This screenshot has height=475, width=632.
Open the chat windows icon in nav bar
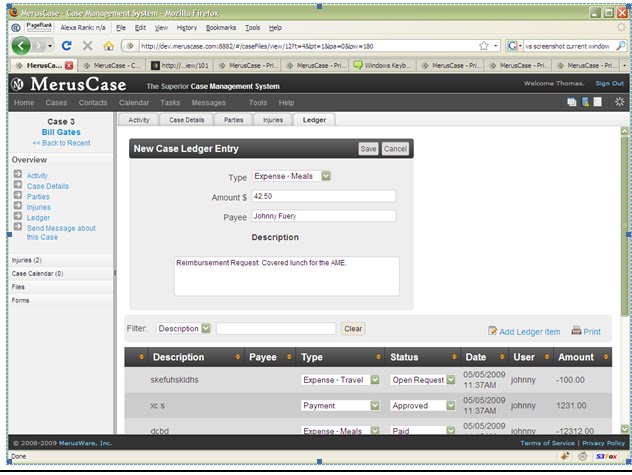pos(572,102)
